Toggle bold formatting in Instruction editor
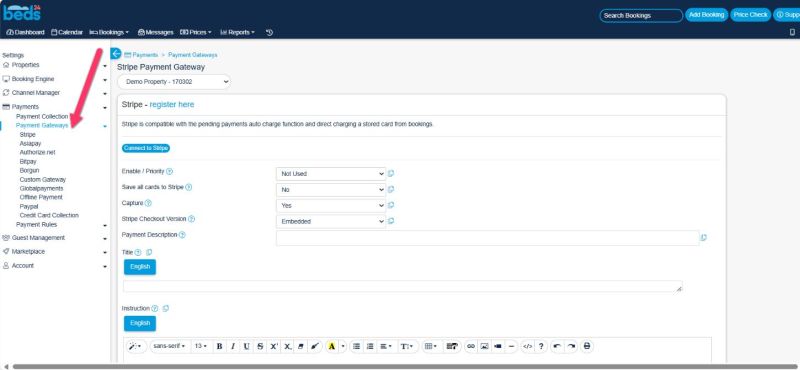Image resolution: width=800 pixels, height=370 pixels. point(219,346)
